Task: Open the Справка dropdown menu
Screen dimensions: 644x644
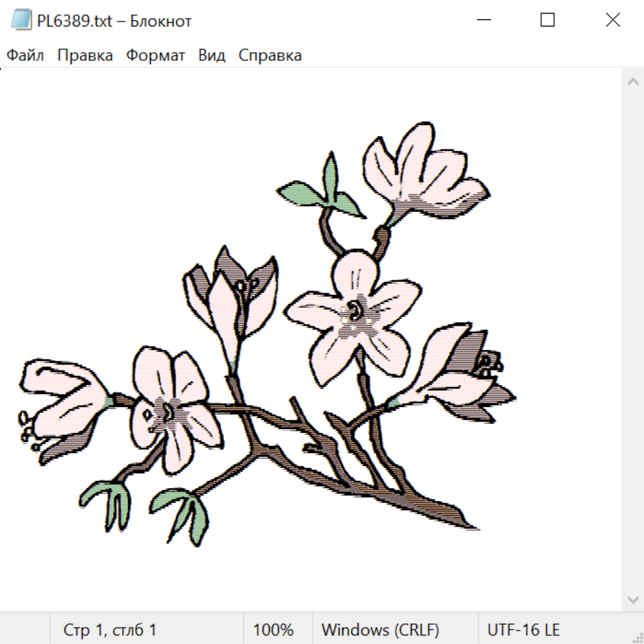Action: click(x=270, y=55)
